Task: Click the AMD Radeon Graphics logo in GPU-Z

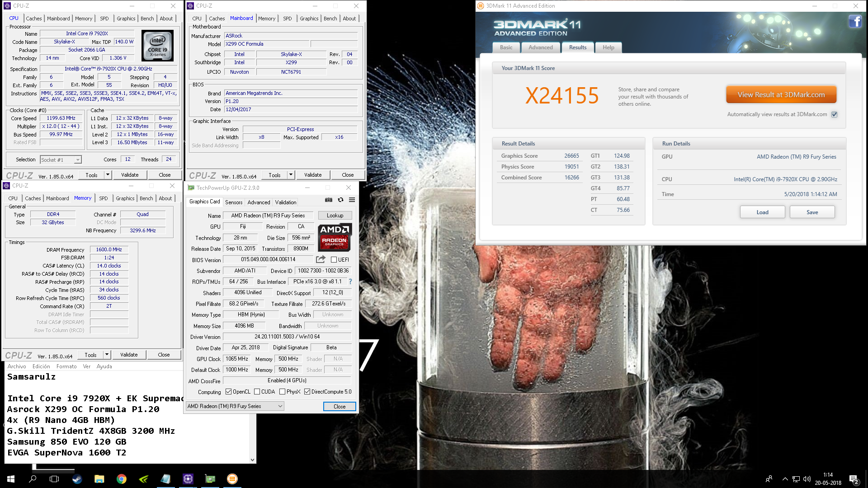Action: 335,237
